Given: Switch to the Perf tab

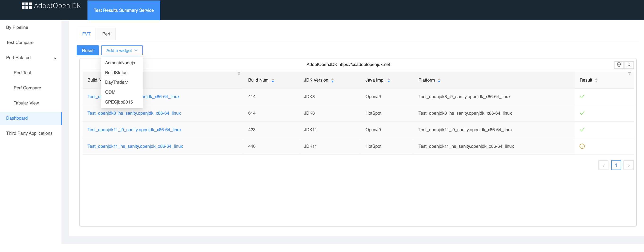Looking at the screenshot, I should [106, 34].
